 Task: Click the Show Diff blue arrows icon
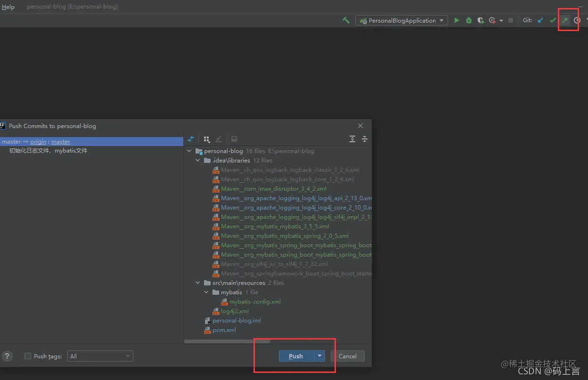[191, 139]
